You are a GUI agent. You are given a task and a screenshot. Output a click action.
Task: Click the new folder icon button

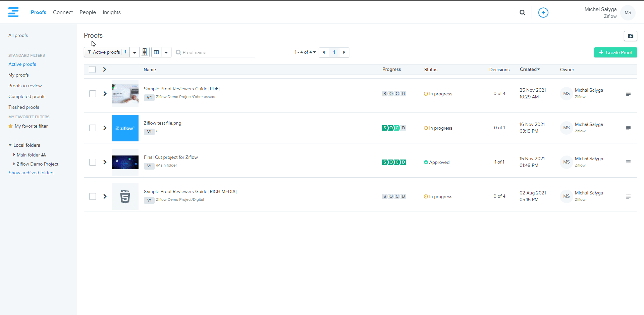pyautogui.click(x=630, y=36)
